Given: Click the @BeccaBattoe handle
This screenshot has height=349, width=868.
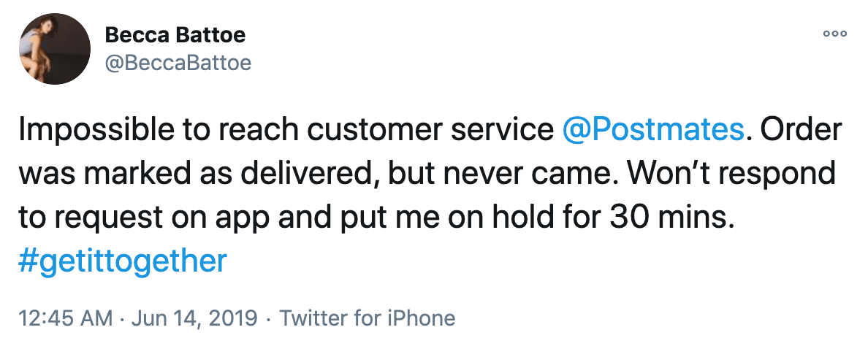Looking at the screenshot, I should coord(178,64).
